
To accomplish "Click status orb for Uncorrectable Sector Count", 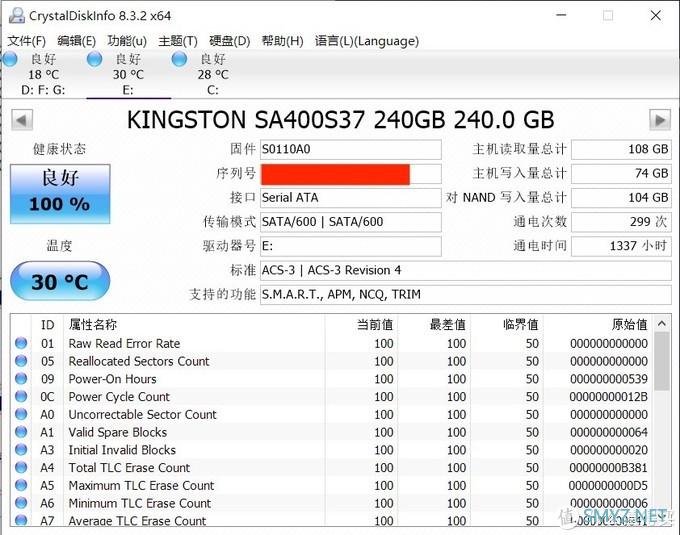I will point(21,414).
